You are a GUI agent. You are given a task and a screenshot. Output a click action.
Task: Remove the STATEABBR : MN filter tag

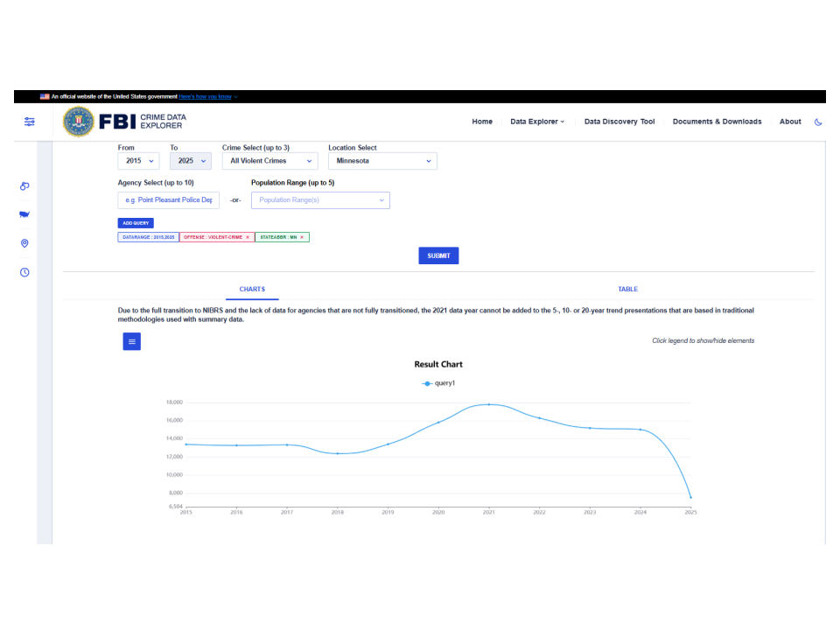[302, 237]
